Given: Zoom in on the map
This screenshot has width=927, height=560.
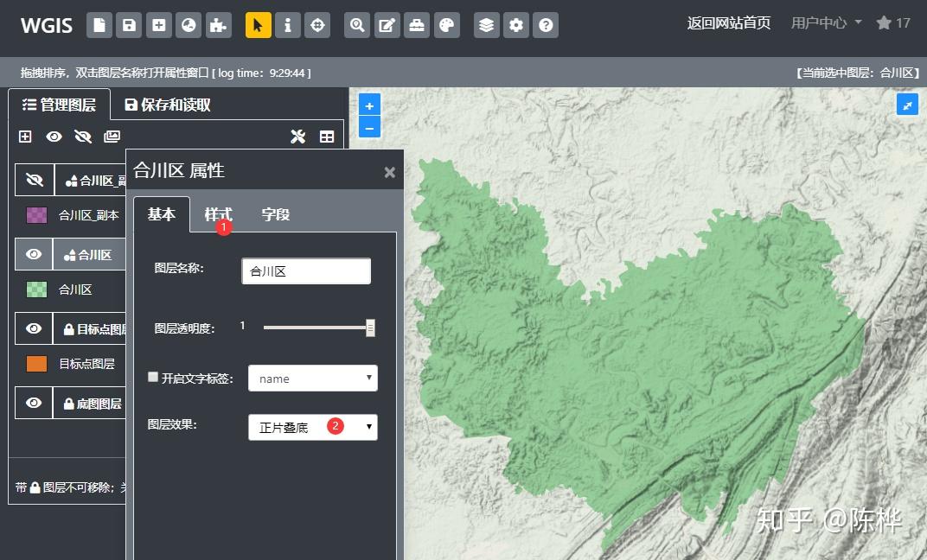Looking at the screenshot, I should (369, 105).
